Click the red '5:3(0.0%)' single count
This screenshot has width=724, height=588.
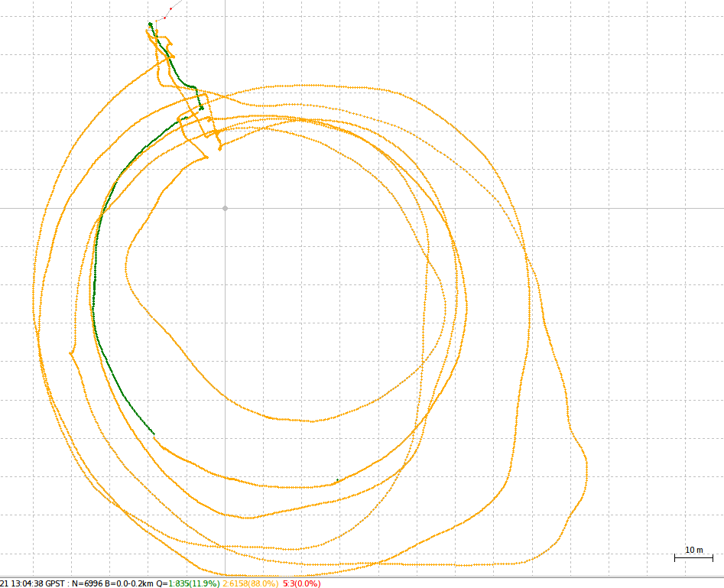click(x=301, y=583)
